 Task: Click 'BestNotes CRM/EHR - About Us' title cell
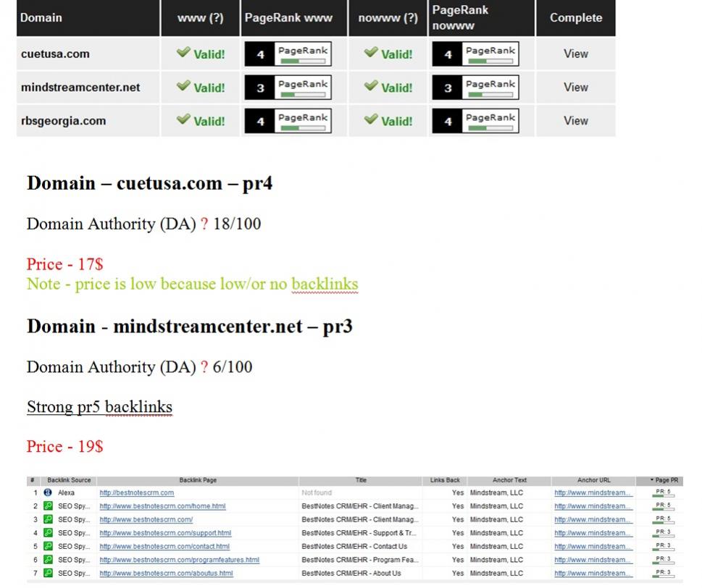coord(351,574)
